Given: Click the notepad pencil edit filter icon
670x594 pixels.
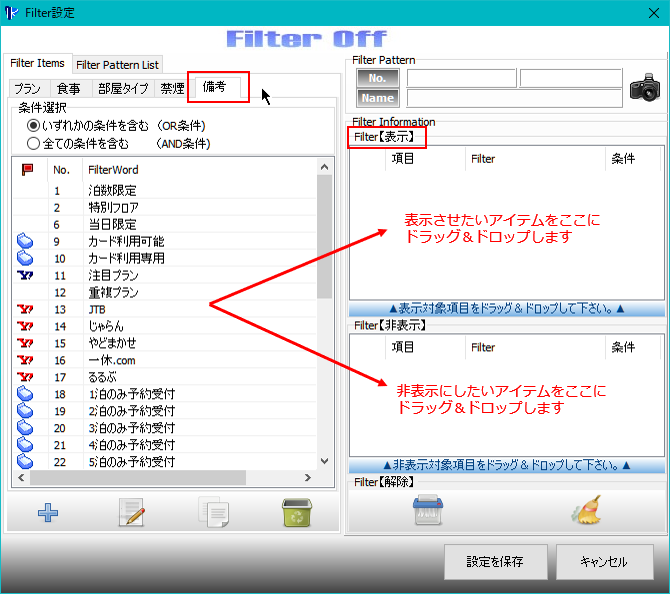Looking at the screenshot, I should [131, 513].
